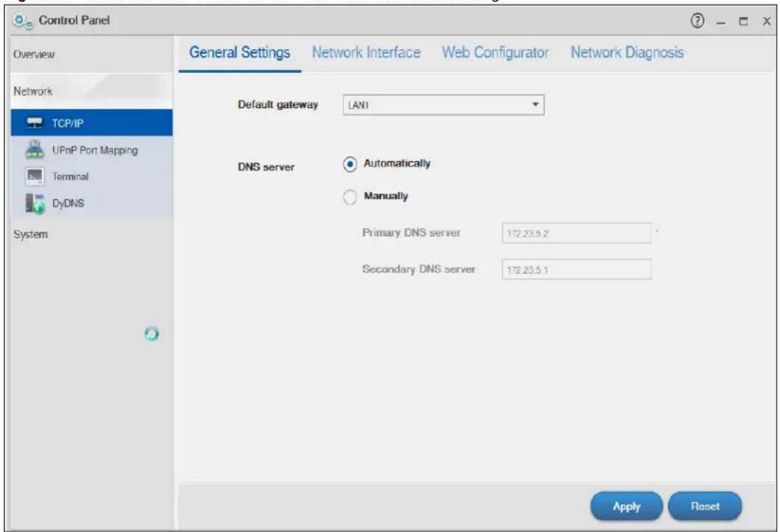Open the Default gateway LAN1 dropdown

click(x=443, y=105)
